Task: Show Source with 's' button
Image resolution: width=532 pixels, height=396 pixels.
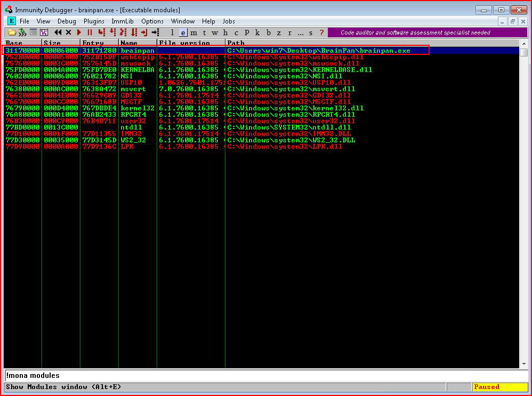Action: click(x=311, y=33)
